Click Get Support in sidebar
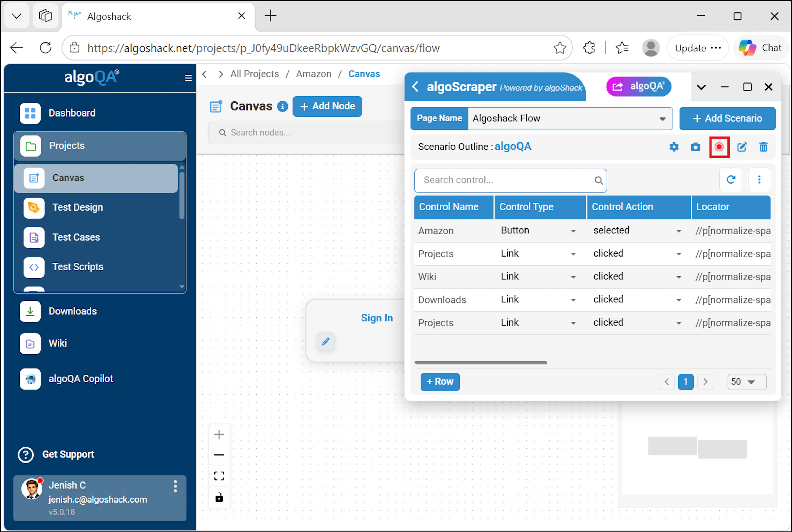792x532 pixels. click(56, 455)
